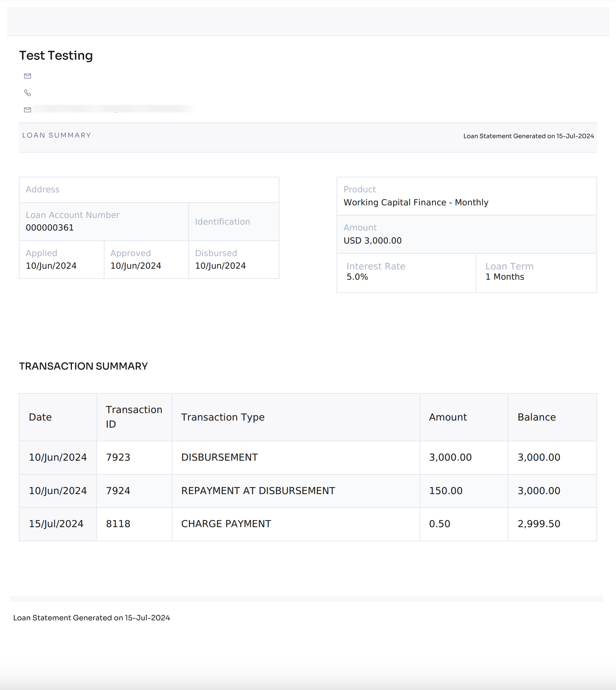The width and height of the screenshot is (616, 690).
Task: Select transaction ID 7924
Action: [x=118, y=491]
